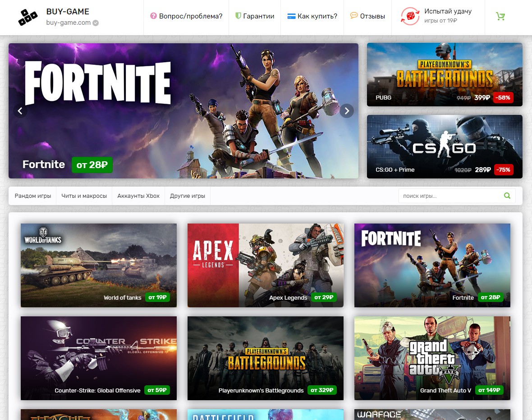Screen dimensions: 532x420
Task: Click the crossed-out 949₽ old price
Action: [x=463, y=98]
